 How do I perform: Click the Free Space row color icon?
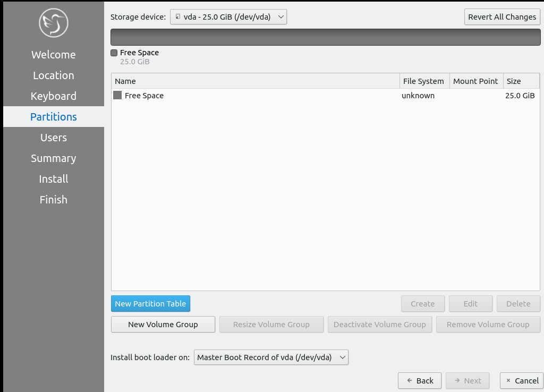(x=117, y=96)
